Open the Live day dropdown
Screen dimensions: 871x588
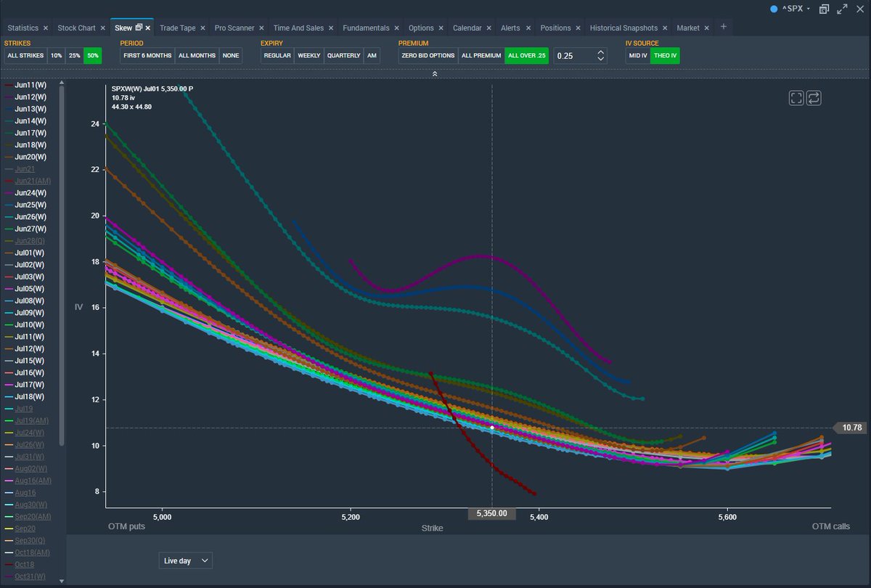click(x=186, y=560)
